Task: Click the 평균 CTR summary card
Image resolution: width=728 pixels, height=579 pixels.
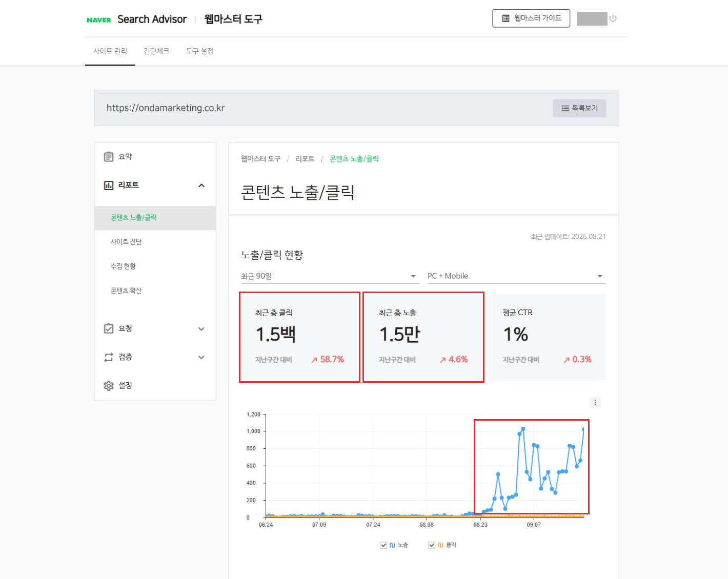Action: click(547, 337)
